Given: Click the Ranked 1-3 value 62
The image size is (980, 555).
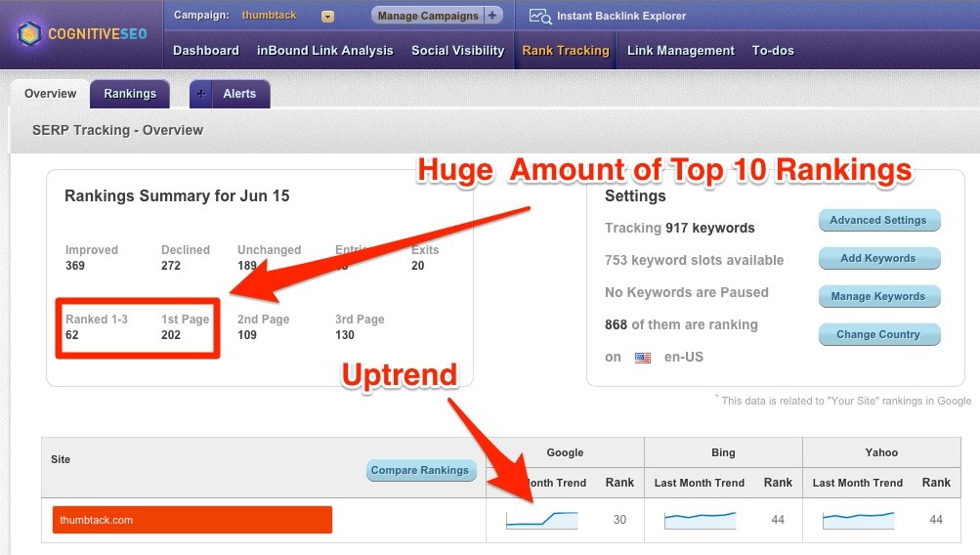Looking at the screenshot, I should (72, 335).
